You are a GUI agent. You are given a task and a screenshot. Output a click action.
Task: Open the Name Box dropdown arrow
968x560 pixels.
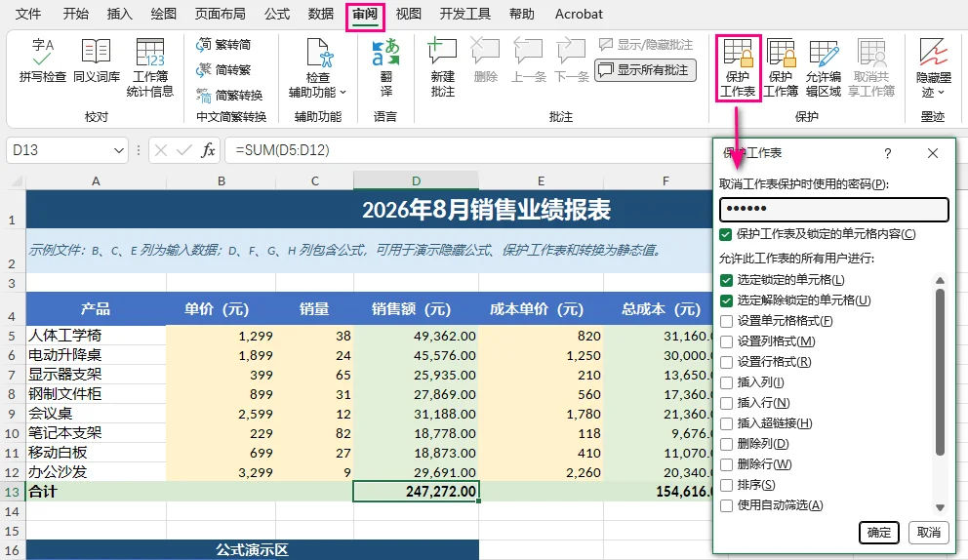[x=118, y=150]
